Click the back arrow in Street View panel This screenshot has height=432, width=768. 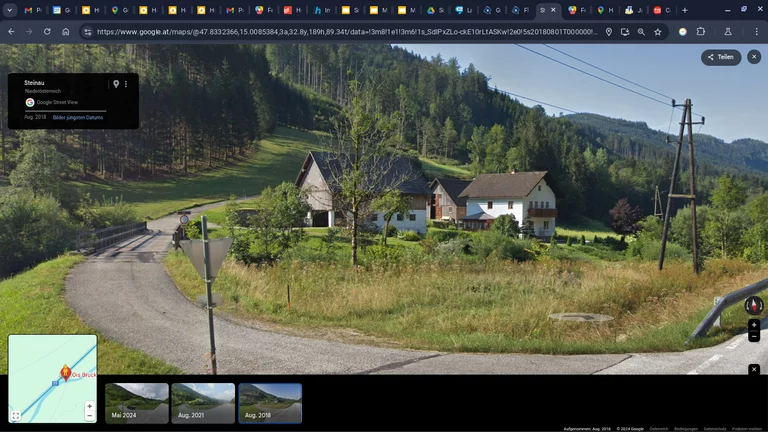pyautogui.click(x=15, y=84)
